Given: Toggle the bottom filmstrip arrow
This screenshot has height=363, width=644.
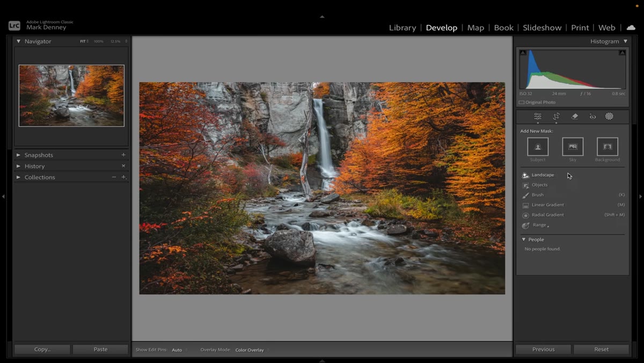Looking at the screenshot, I should [322, 360].
